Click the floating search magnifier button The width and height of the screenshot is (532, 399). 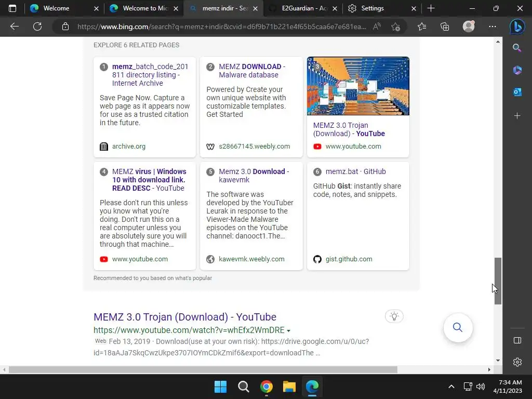click(x=458, y=327)
